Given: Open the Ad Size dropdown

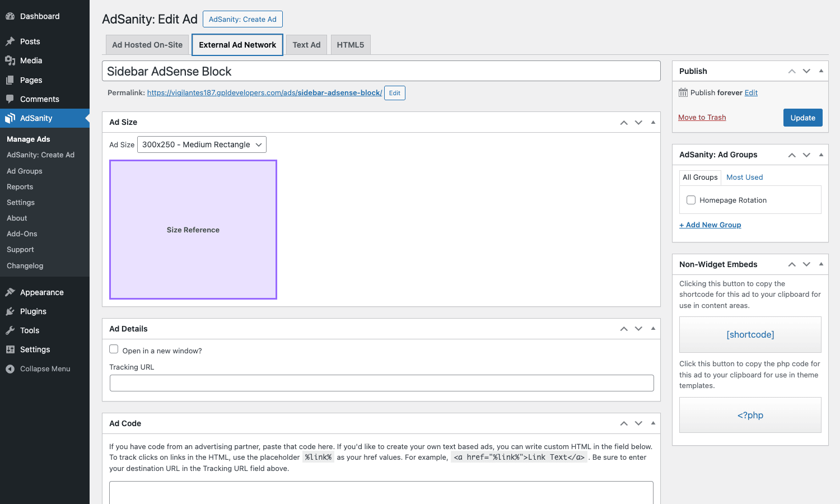Looking at the screenshot, I should tap(202, 144).
